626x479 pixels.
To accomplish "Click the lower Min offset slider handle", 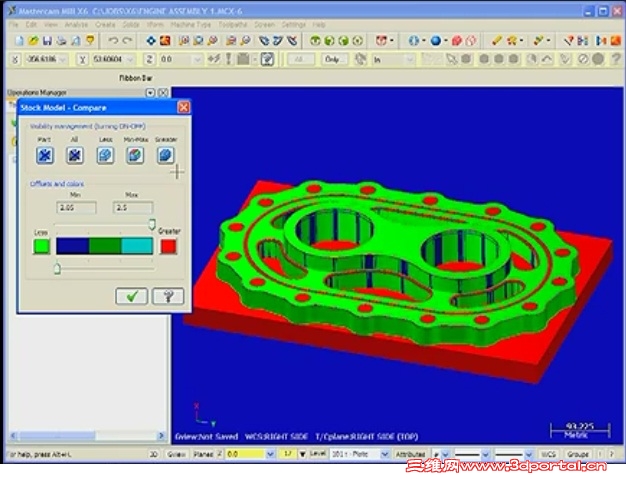I will point(57,268).
